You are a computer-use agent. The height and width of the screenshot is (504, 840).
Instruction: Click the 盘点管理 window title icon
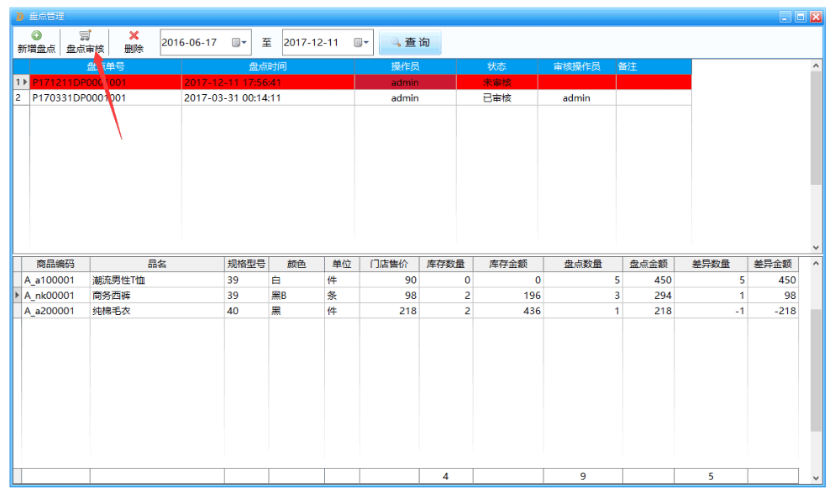20,17
